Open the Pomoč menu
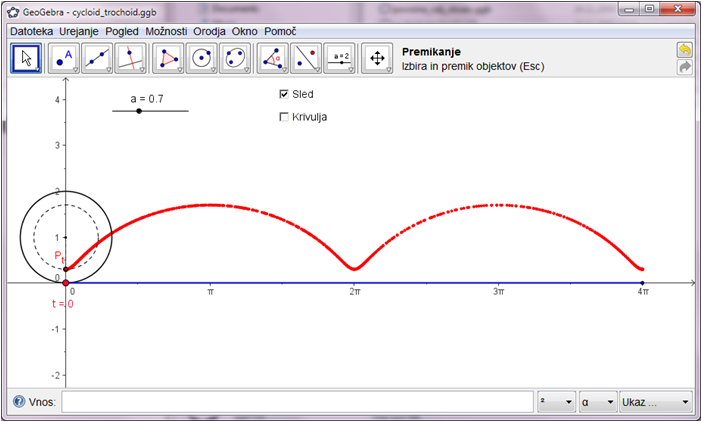This screenshot has height=422, width=702. pyautogui.click(x=280, y=31)
